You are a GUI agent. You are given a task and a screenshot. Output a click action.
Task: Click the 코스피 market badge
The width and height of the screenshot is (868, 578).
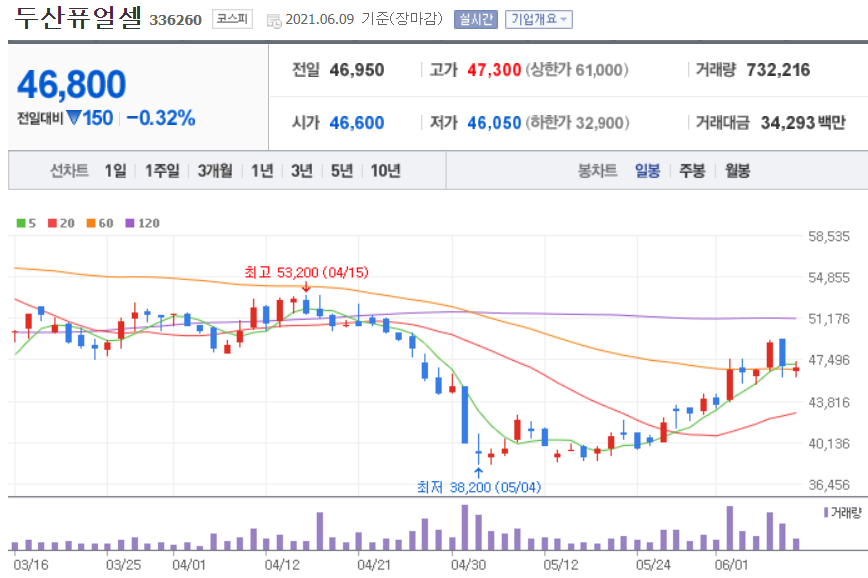tap(232, 19)
